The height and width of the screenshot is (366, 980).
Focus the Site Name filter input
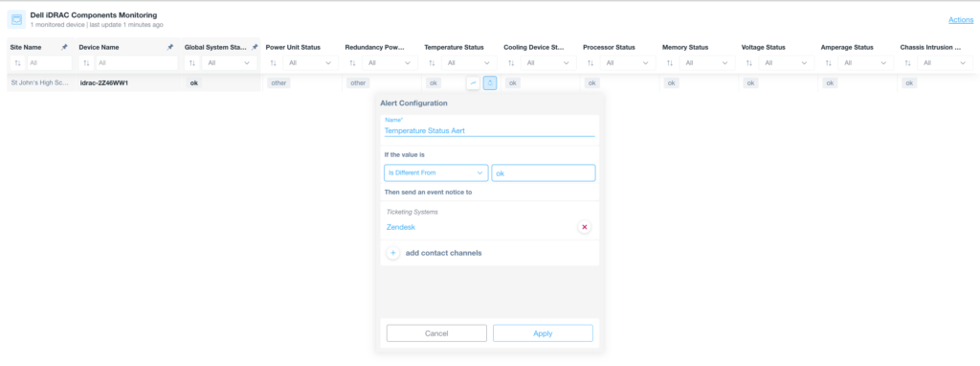click(50, 63)
